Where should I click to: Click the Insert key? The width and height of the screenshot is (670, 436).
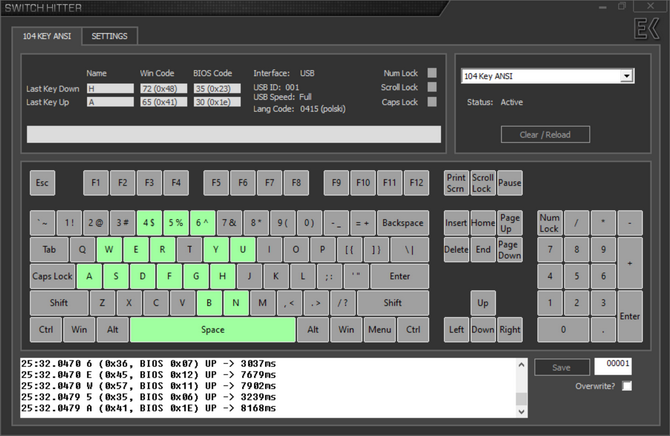tap(456, 223)
